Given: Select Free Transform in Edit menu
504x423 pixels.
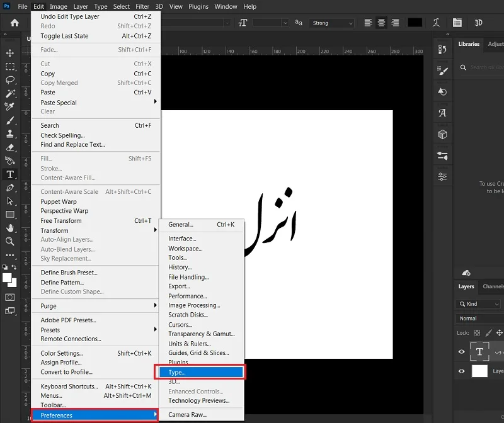Looking at the screenshot, I should pyautogui.click(x=96, y=221).
